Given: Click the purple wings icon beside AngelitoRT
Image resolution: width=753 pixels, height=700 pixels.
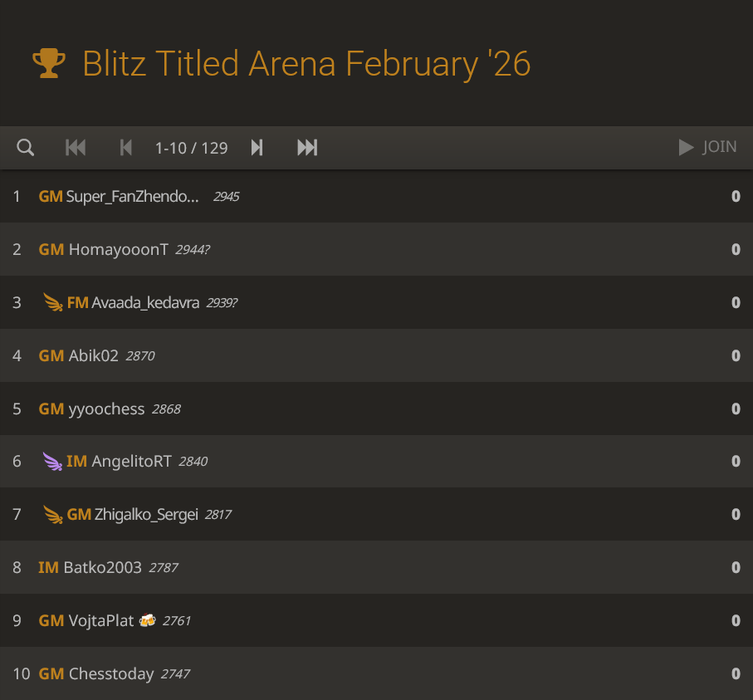Looking at the screenshot, I should point(52,462).
